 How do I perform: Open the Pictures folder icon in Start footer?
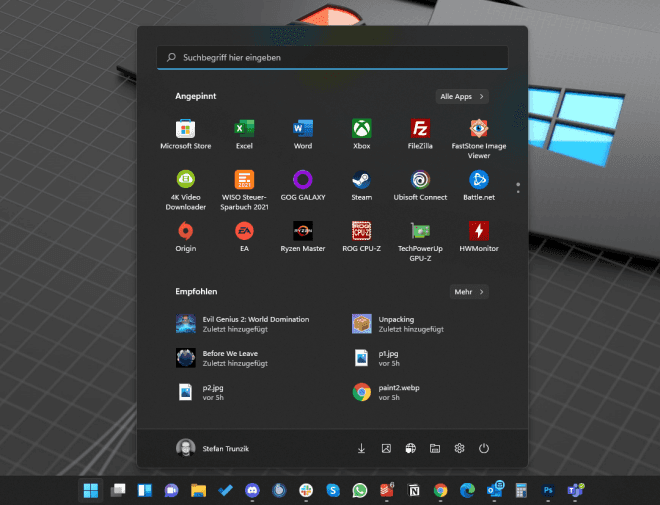click(x=386, y=449)
